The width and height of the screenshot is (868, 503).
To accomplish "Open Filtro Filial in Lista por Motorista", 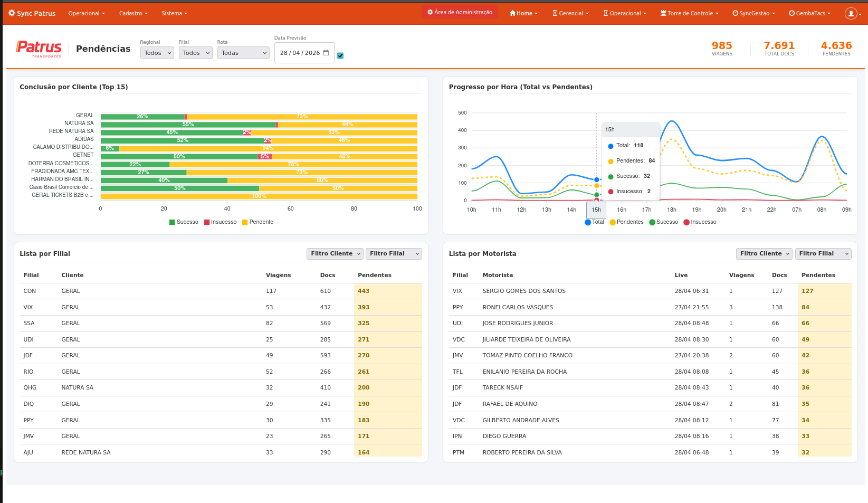I will [823, 254].
